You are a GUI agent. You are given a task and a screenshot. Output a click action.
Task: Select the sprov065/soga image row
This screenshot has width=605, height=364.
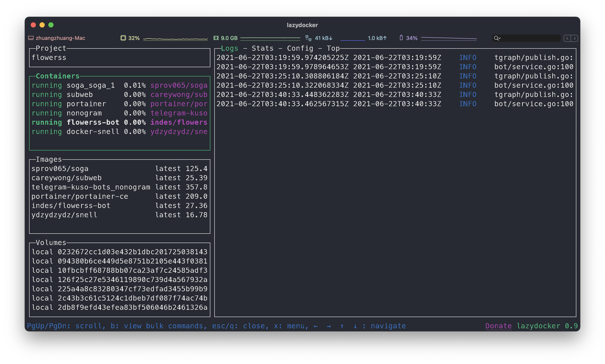120,169
